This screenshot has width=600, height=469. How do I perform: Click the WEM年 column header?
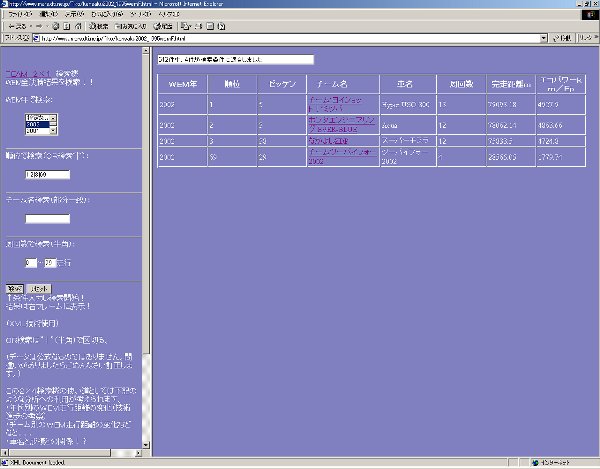click(x=183, y=84)
